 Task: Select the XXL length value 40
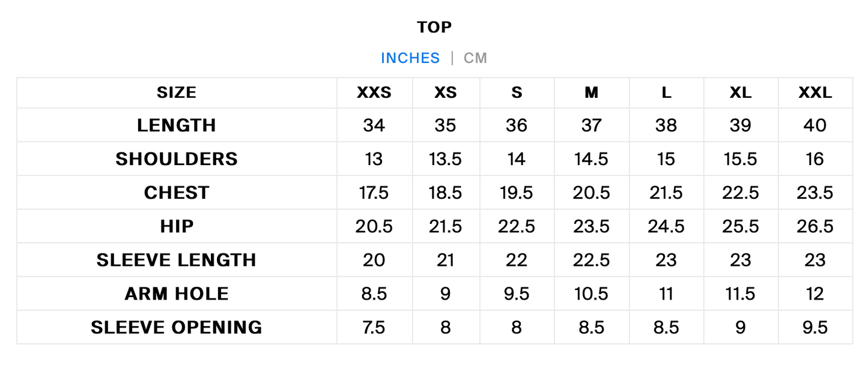tap(815, 125)
